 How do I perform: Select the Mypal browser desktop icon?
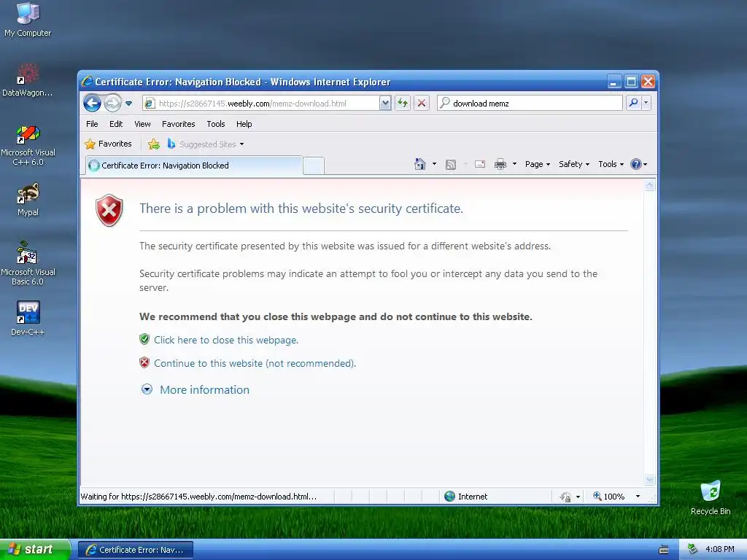pos(28,199)
